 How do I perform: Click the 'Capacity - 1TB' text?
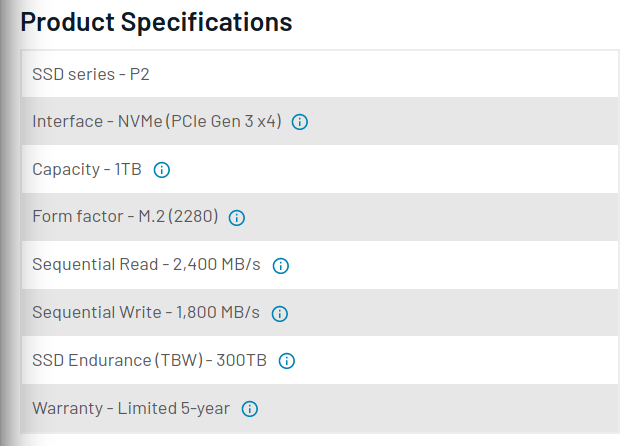87,170
